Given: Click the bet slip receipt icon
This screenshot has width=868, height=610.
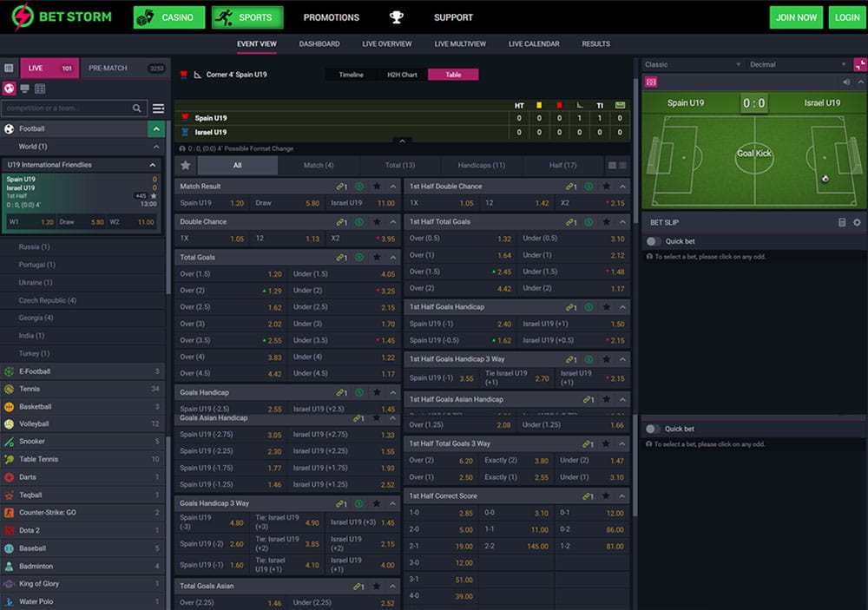Looking at the screenshot, I should [x=842, y=222].
